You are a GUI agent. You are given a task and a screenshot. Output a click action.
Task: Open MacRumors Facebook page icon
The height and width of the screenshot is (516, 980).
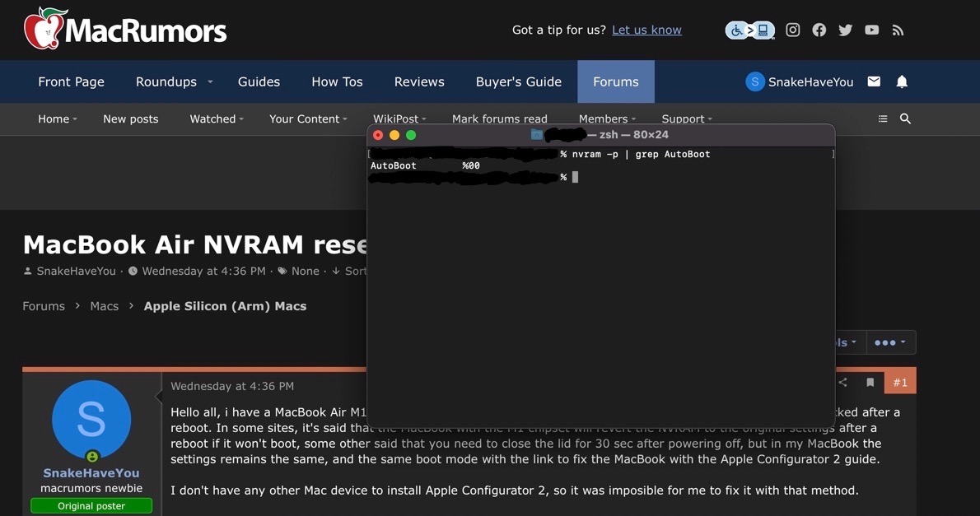[819, 30]
